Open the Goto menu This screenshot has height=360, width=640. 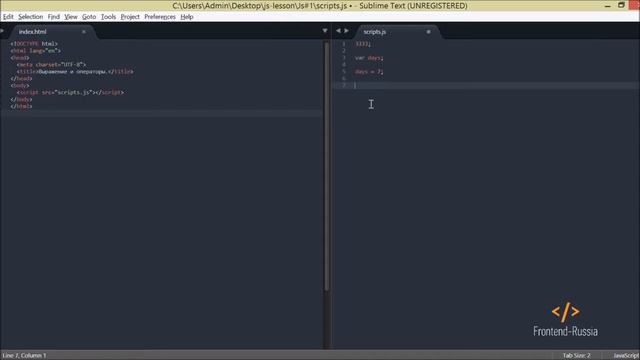[89, 17]
